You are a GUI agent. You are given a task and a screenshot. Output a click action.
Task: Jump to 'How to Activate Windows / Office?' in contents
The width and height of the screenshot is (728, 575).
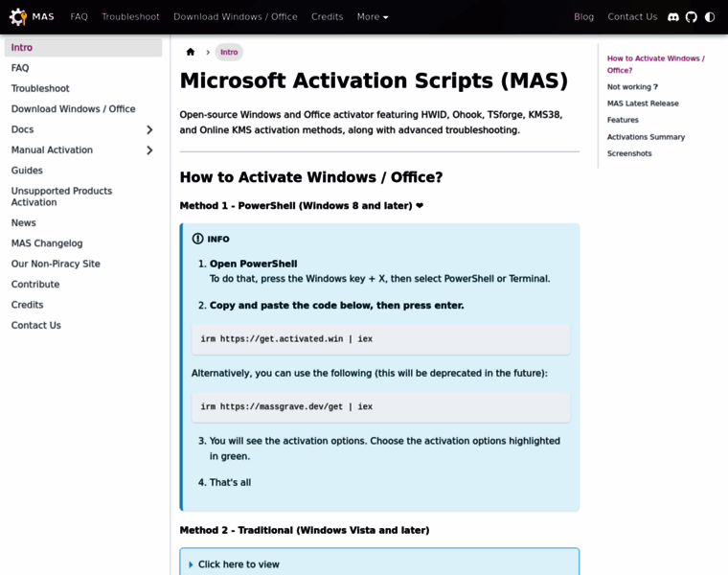655,64
